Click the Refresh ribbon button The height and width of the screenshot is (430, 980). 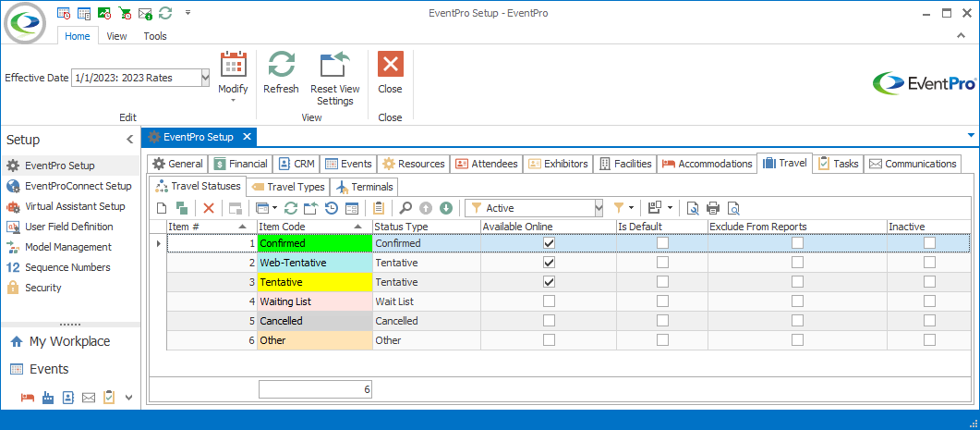(x=281, y=73)
